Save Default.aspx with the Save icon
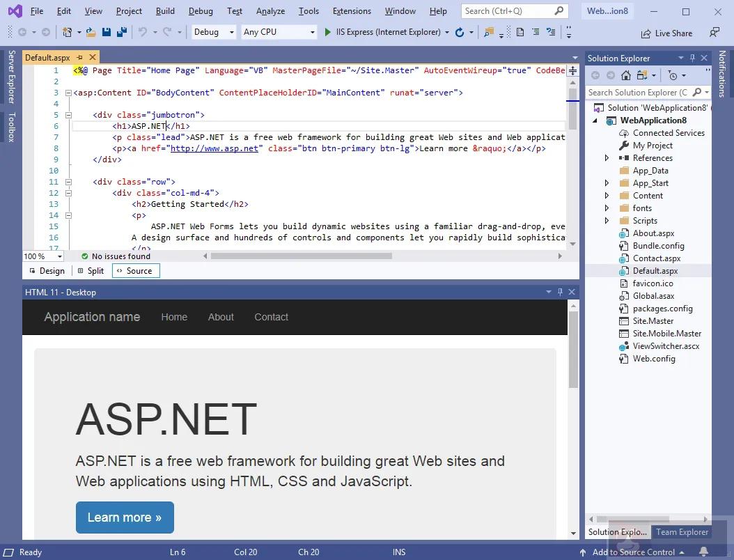734x560 pixels. 106,32
